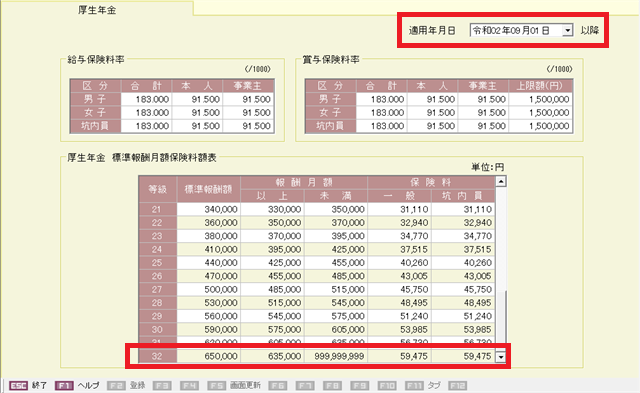This screenshot has width=640, height=393.
Task: Click 以上 column header
Action: tap(272, 196)
